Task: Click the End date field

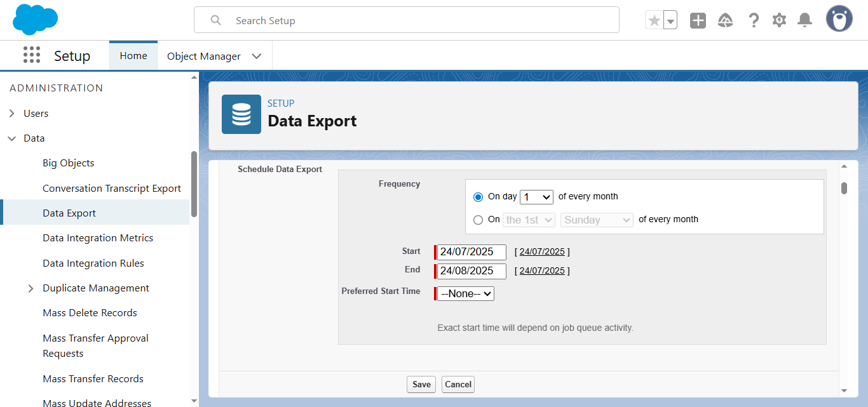Action: (x=471, y=271)
